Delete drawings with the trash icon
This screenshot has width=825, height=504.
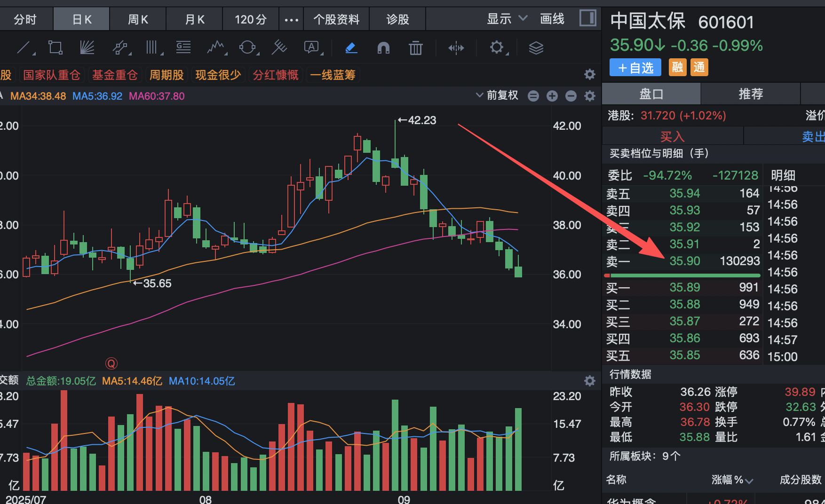coord(415,47)
